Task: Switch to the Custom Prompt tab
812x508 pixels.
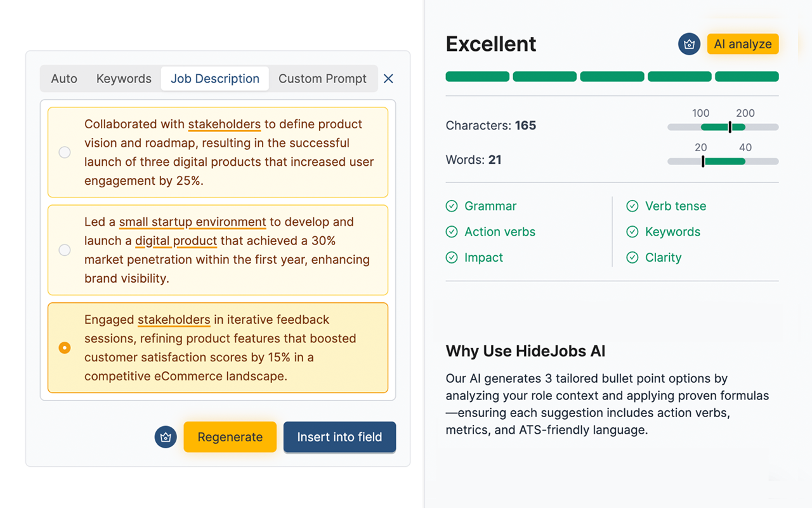Action: coord(323,78)
